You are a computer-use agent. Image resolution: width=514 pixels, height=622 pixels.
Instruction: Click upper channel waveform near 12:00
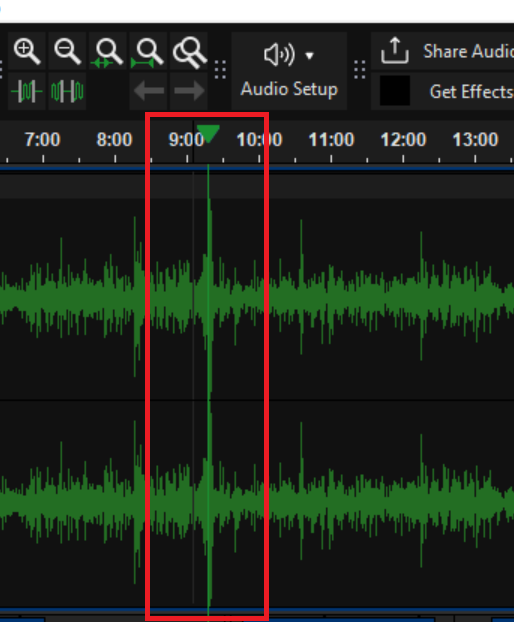pos(403,298)
